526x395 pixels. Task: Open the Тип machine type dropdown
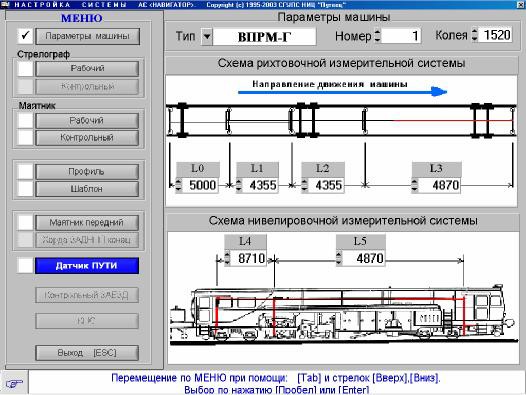pyautogui.click(x=207, y=36)
